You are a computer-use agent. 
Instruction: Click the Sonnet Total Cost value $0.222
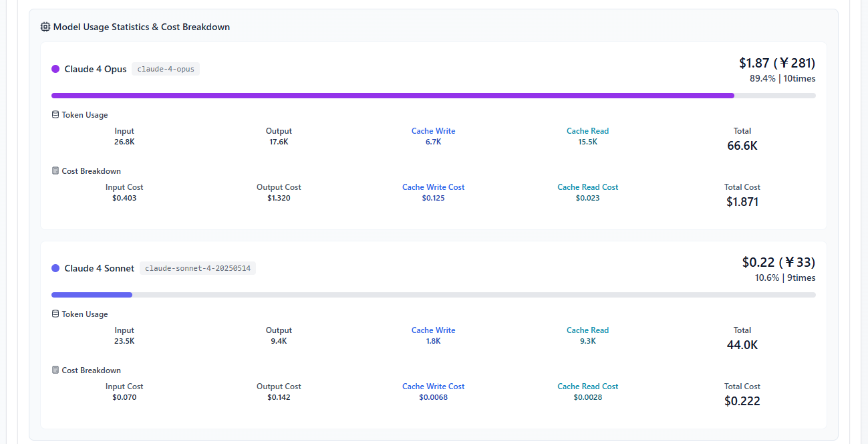coord(742,401)
